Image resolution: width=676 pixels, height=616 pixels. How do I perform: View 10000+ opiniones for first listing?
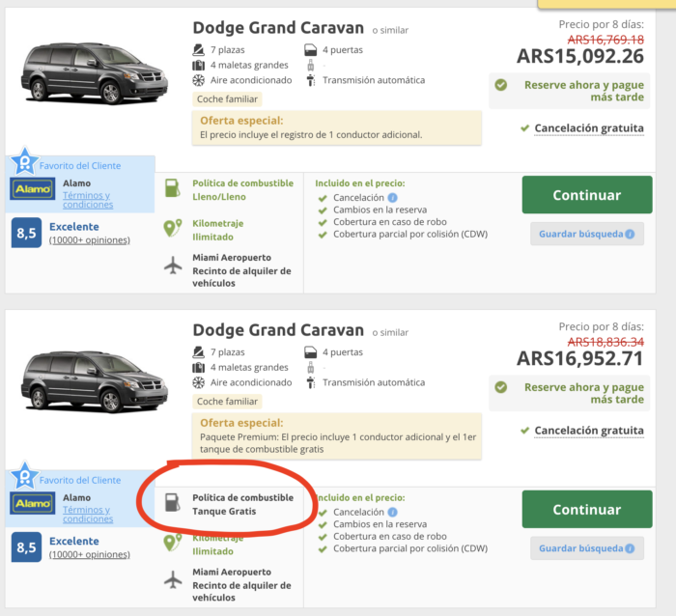(x=90, y=240)
